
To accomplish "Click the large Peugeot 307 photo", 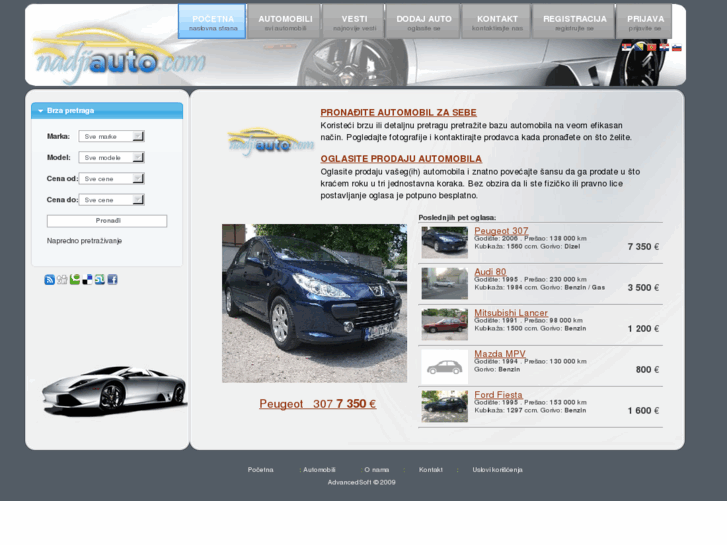I will pyautogui.click(x=314, y=303).
